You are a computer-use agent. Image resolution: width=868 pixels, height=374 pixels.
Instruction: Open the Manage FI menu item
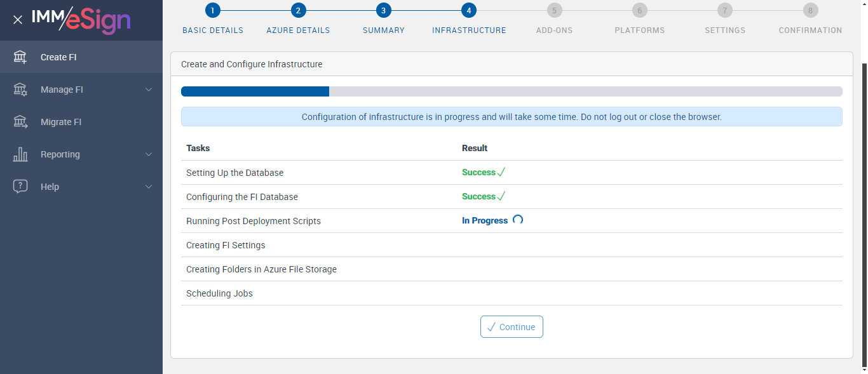81,90
